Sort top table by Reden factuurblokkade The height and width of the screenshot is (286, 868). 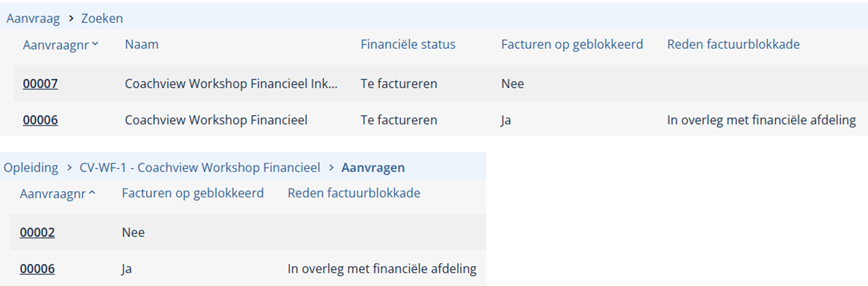point(733,44)
